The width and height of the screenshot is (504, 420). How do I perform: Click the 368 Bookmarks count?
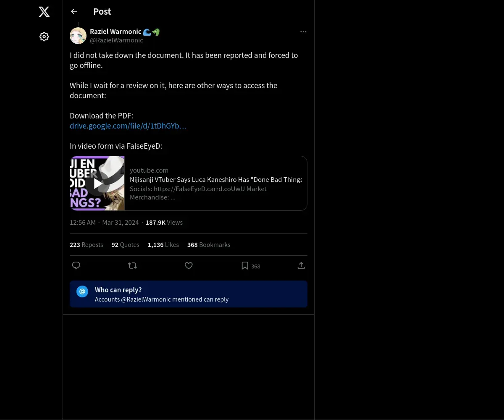click(209, 245)
